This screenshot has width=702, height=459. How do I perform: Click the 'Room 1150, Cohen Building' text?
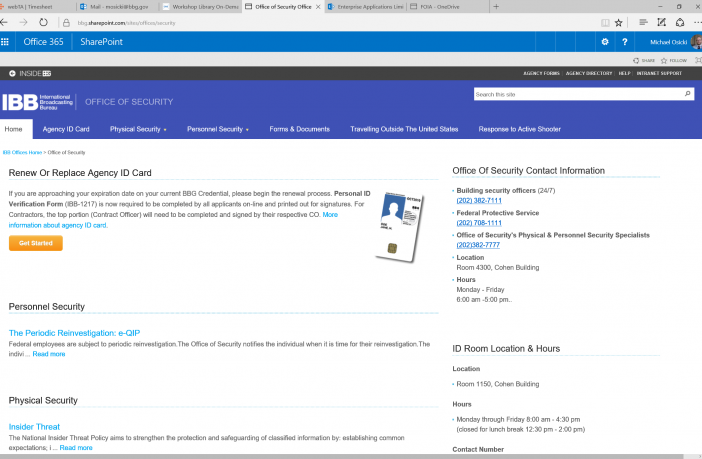497,384
